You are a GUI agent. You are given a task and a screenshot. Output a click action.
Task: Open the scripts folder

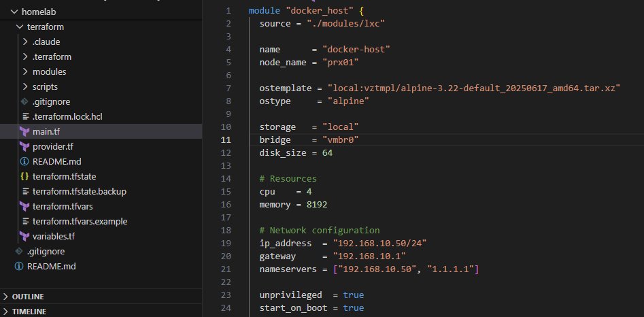coord(45,86)
